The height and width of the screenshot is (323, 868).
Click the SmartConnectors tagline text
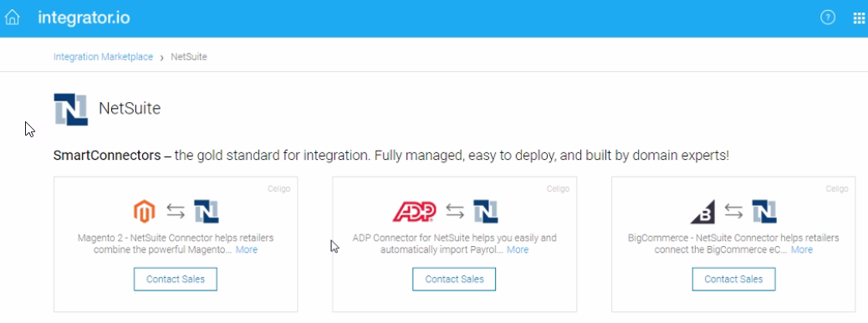391,156
